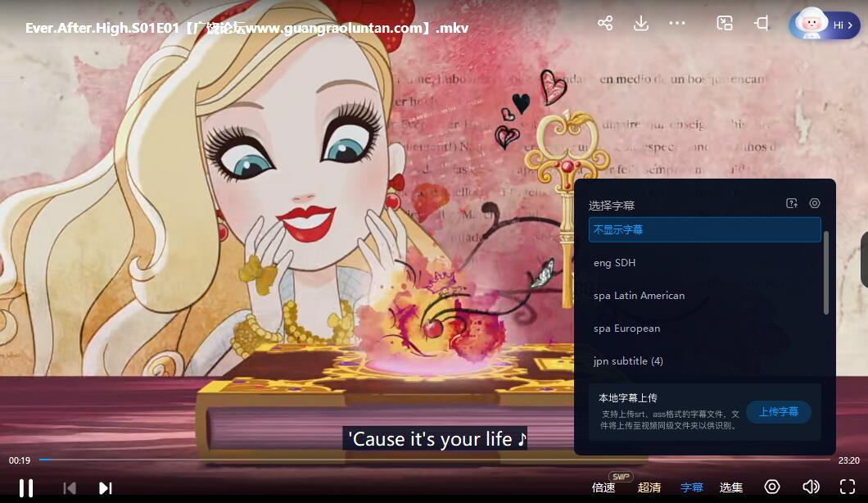Click the share icon in the top bar
The height and width of the screenshot is (503, 868).
click(x=605, y=23)
